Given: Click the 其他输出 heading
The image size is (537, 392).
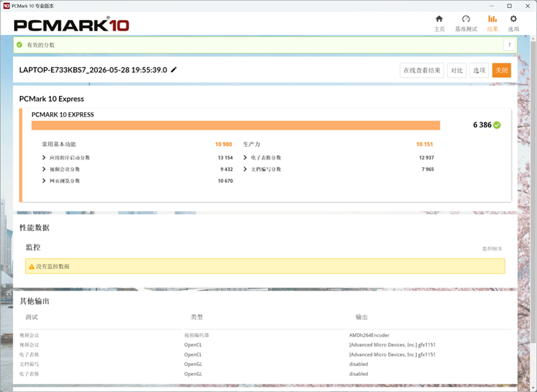Looking at the screenshot, I should coord(34,301).
